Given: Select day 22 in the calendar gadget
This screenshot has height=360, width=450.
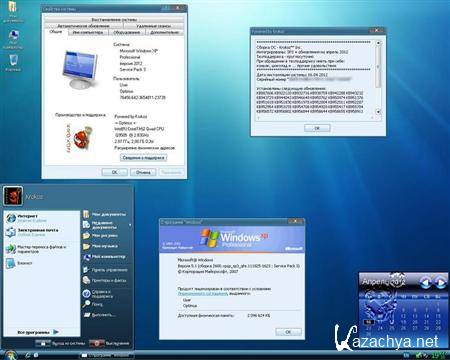Looking at the screenshot, I should (x=438, y=322).
